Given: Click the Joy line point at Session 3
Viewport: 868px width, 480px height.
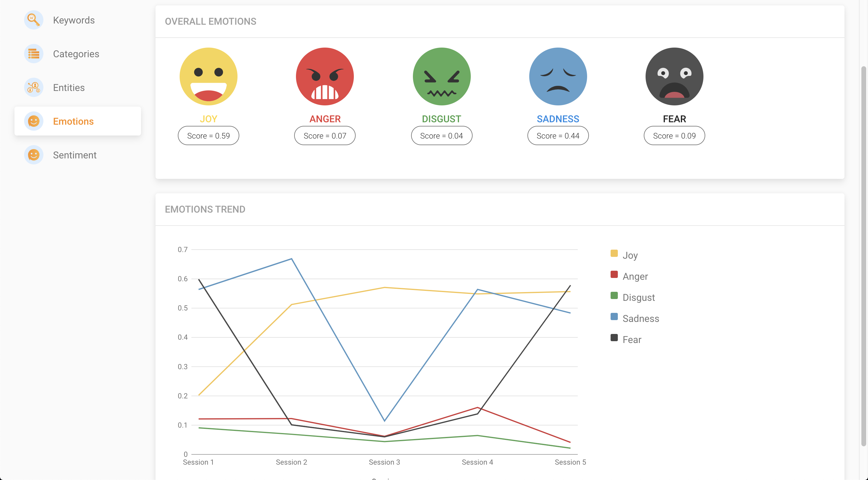Looking at the screenshot, I should pyautogui.click(x=385, y=288).
